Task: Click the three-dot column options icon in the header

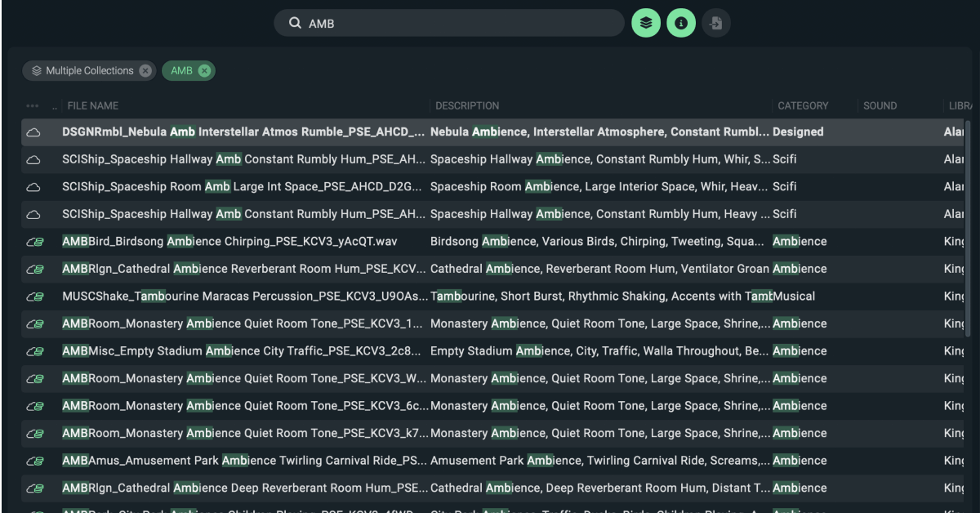Action: 31,105
